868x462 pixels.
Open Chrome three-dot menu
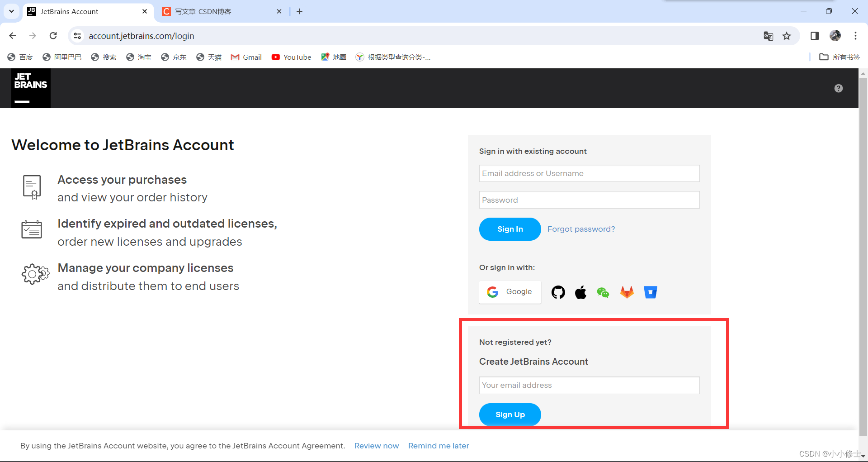click(x=855, y=36)
